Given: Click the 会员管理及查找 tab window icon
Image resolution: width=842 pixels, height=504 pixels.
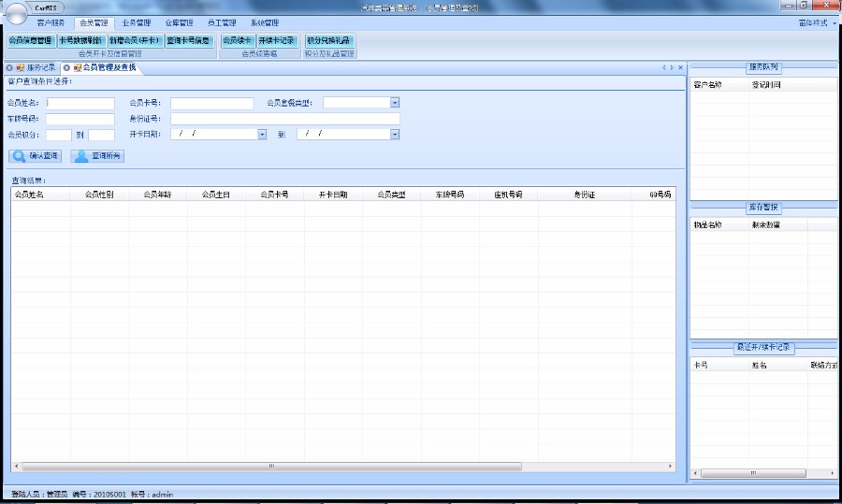Looking at the screenshot, I should (x=78, y=67).
